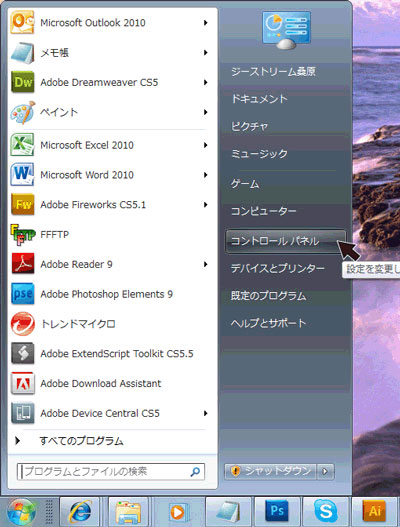Open ドキュメント from the Start menu

pos(259,99)
